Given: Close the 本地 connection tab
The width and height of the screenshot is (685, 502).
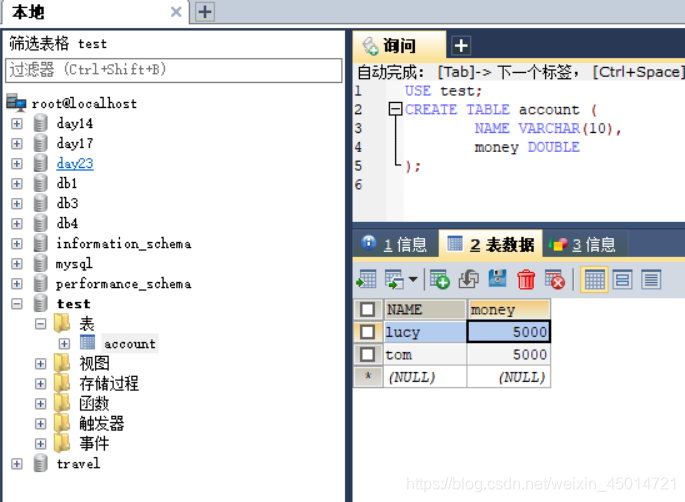Looking at the screenshot, I should (x=176, y=12).
